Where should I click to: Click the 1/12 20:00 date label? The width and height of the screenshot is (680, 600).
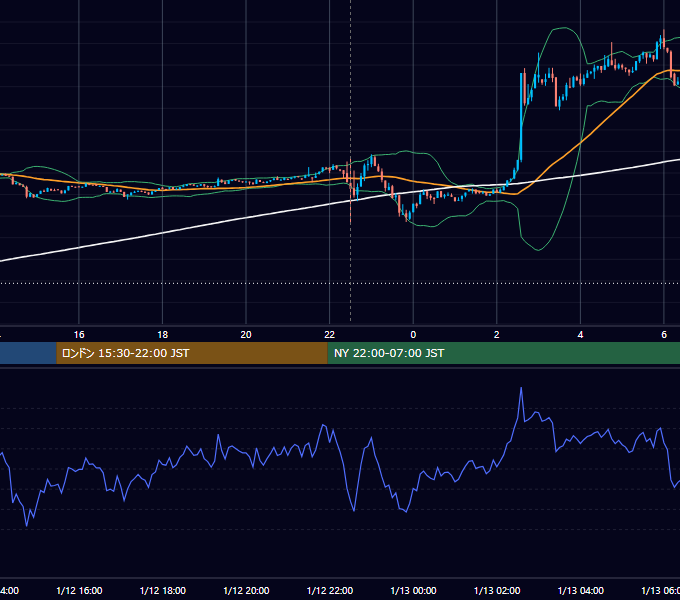[x=246, y=590]
